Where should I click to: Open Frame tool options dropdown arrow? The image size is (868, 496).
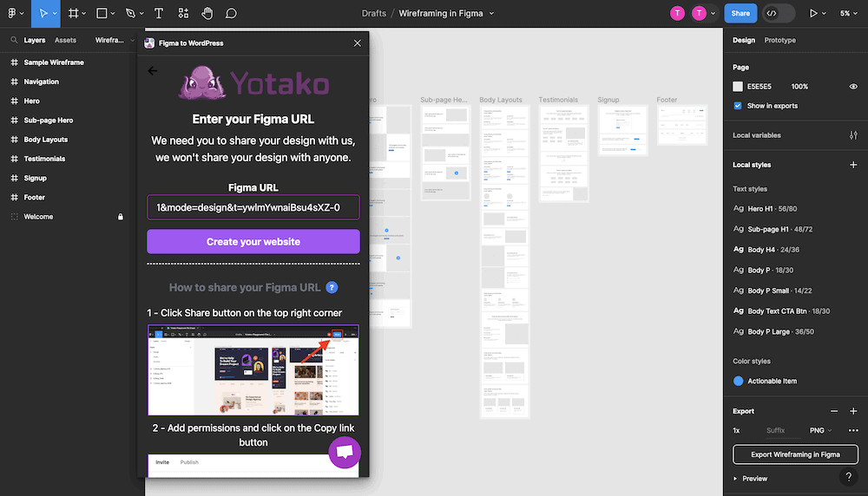tap(83, 14)
